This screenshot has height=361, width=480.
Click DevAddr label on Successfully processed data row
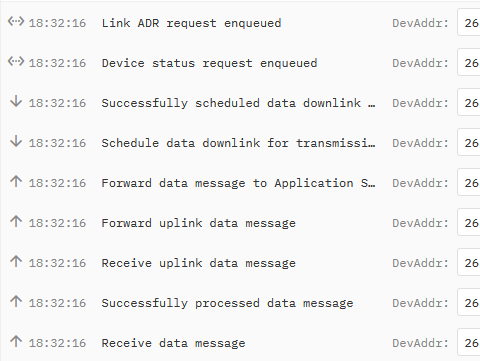tap(420, 303)
